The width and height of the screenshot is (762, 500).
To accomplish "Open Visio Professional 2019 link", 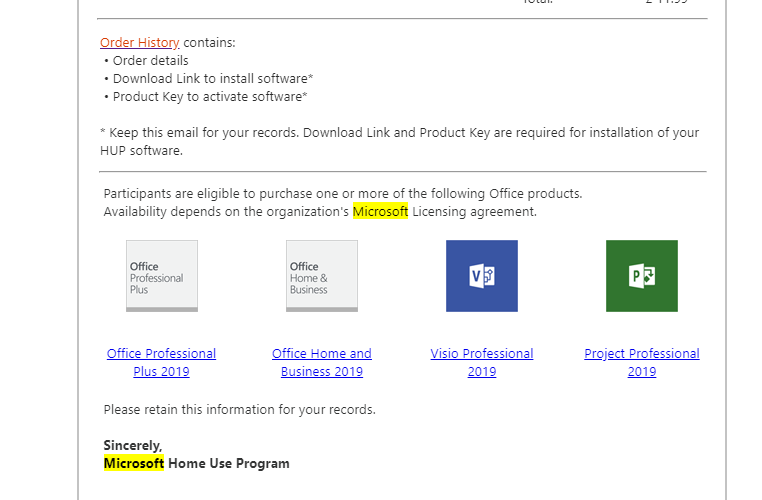I will coord(482,362).
